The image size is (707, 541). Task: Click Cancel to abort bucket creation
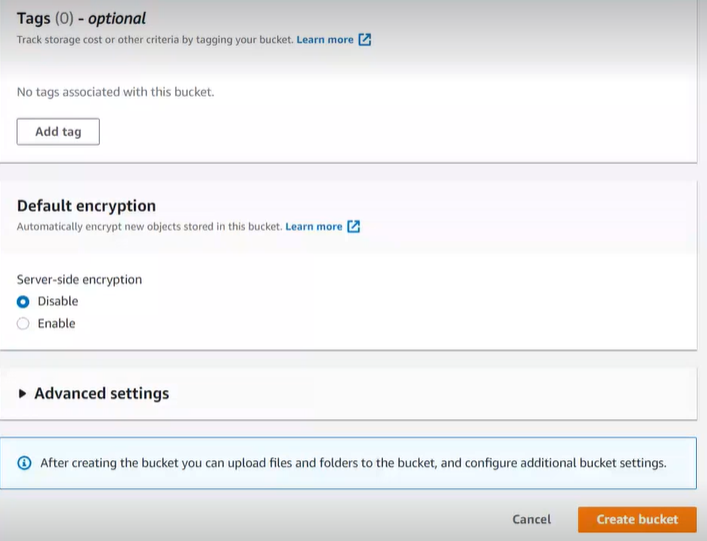(532, 519)
